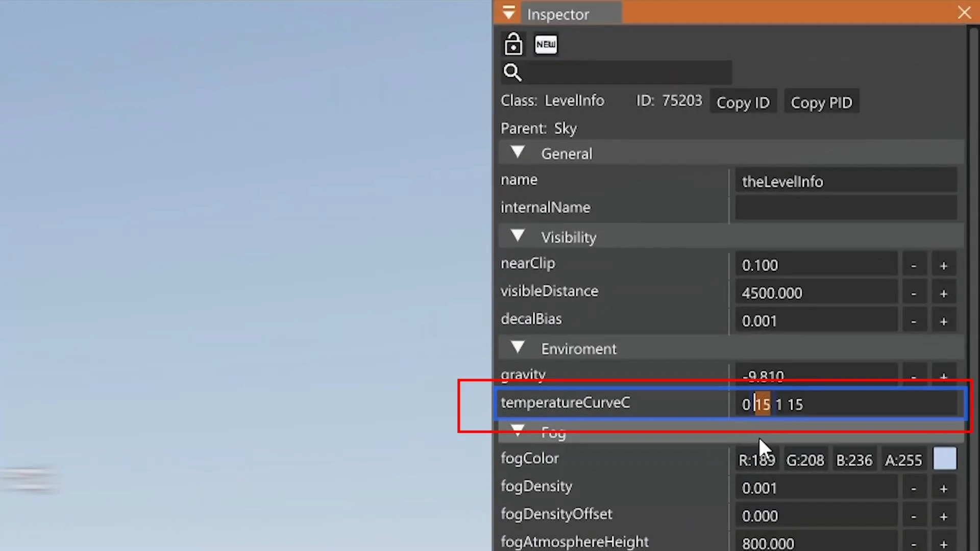Decrease visibleDistance using its minus stepper

(x=913, y=293)
